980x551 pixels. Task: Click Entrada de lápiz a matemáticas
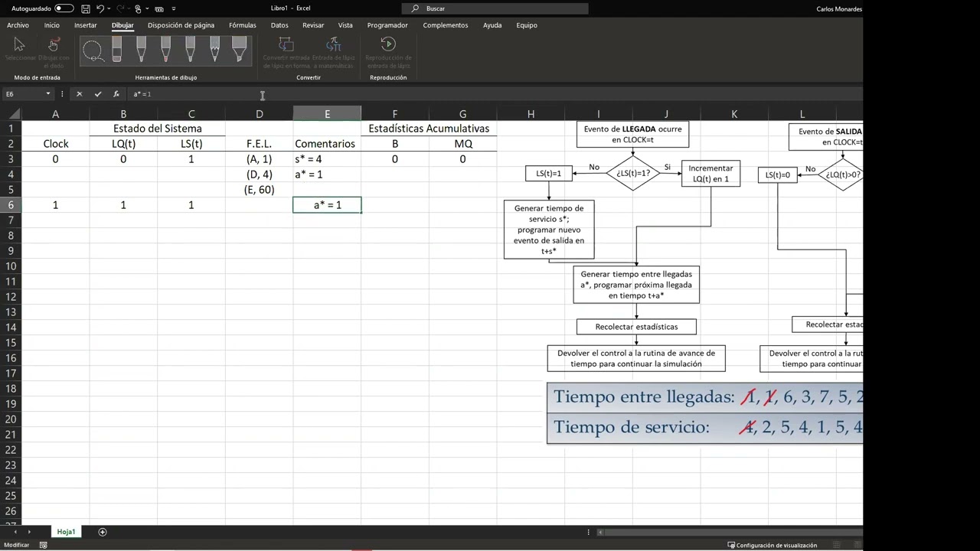333,52
